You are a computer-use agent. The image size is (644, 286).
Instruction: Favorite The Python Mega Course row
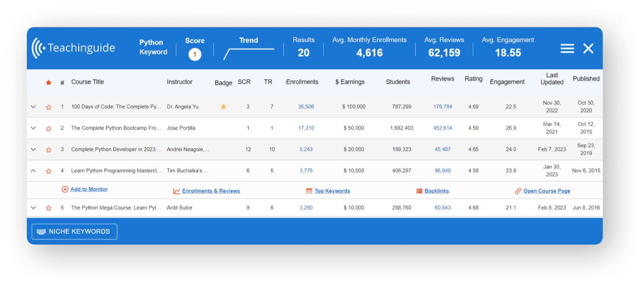[49, 208]
